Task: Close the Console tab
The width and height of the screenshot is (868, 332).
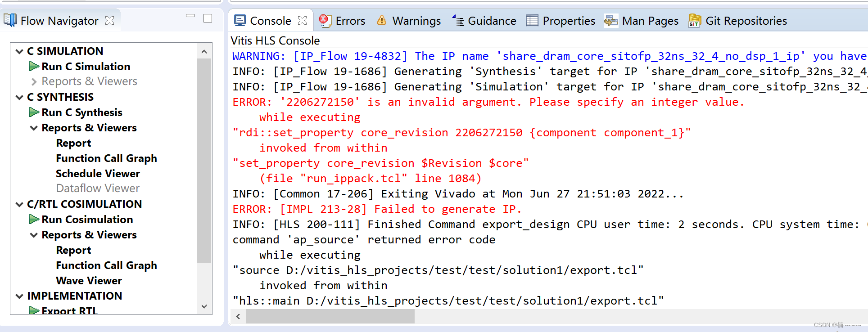Action: click(x=303, y=20)
